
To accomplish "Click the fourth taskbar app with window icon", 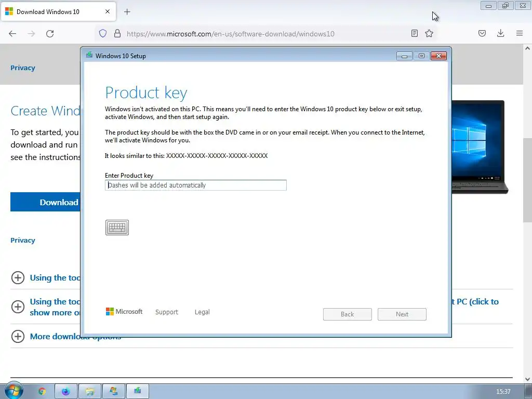I will [x=114, y=392].
